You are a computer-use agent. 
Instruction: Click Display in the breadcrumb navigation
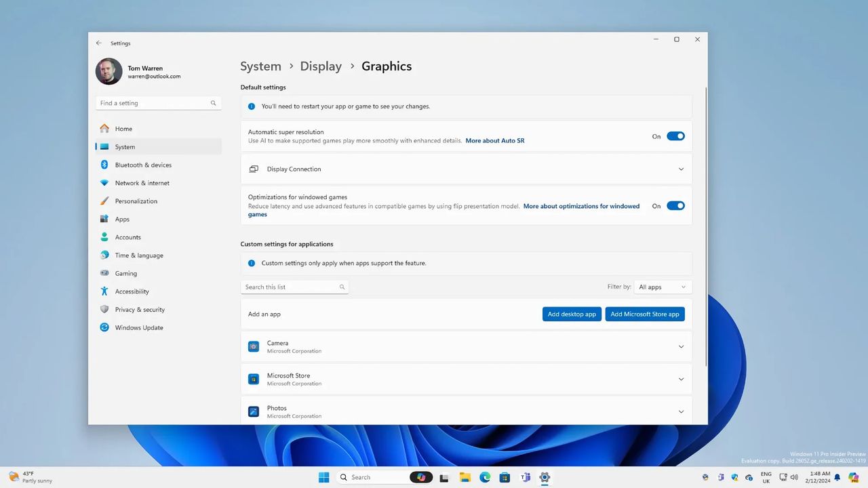coord(321,66)
